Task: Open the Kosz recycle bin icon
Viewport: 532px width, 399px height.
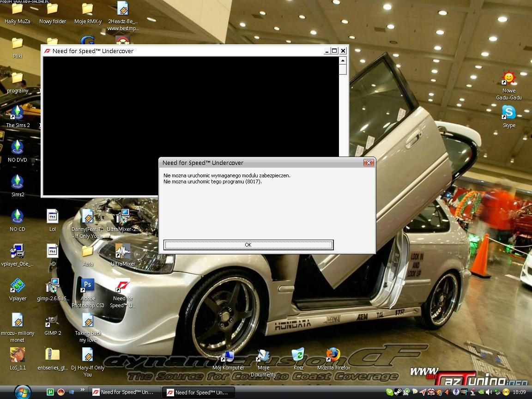Action: tap(298, 355)
